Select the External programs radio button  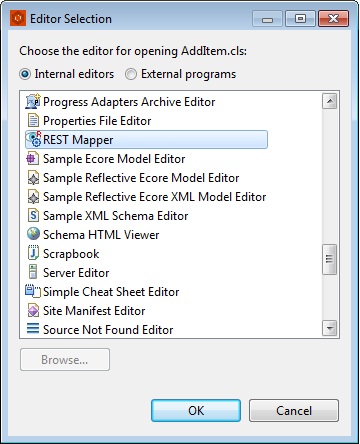pos(131,74)
